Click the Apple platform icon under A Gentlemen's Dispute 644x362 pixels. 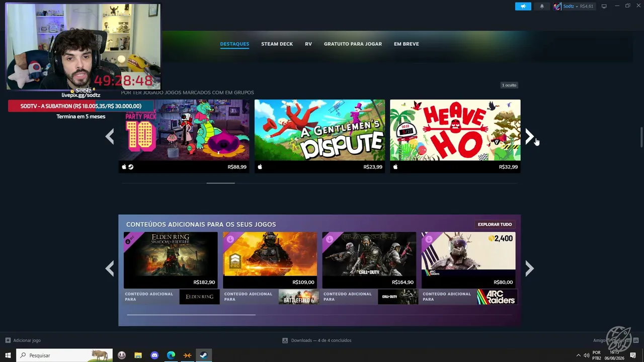(260, 167)
